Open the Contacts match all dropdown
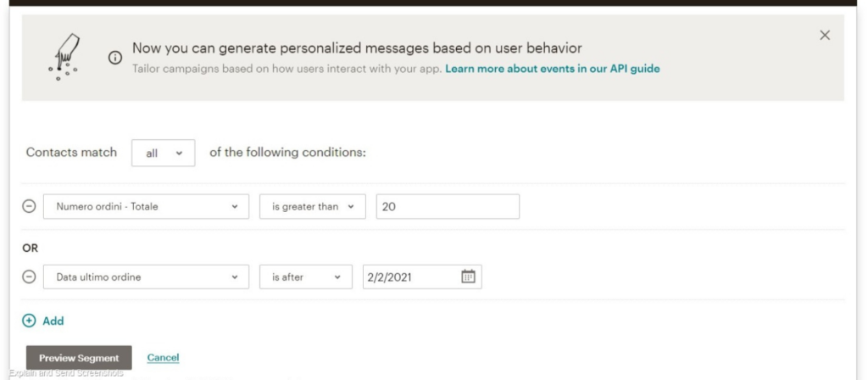This screenshot has height=380, width=868. 164,154
